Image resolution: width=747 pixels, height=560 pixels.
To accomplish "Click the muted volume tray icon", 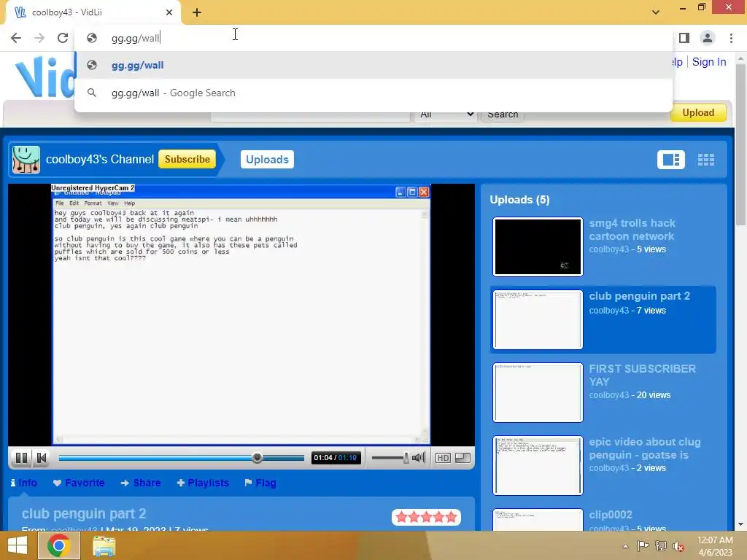I will (x=678, y=546).
